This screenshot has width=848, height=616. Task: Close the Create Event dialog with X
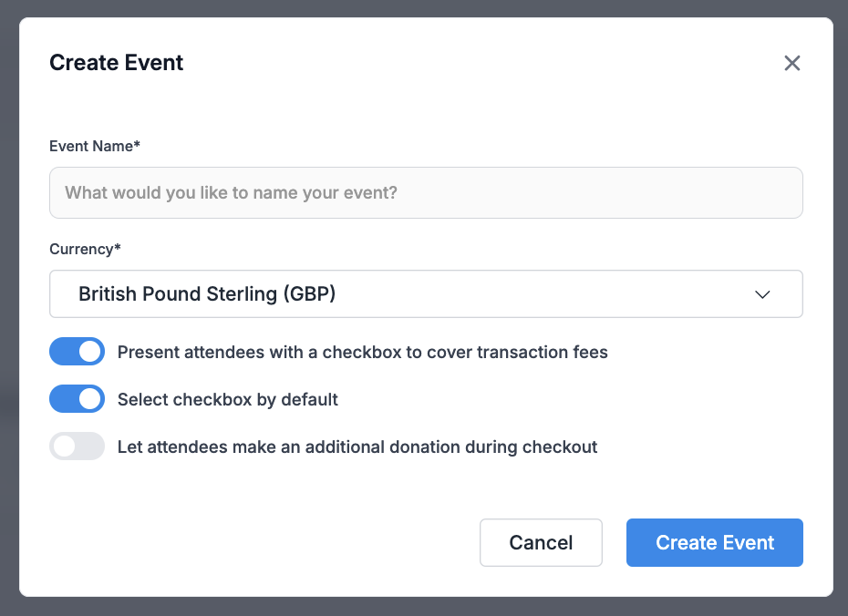coord(791,63)
